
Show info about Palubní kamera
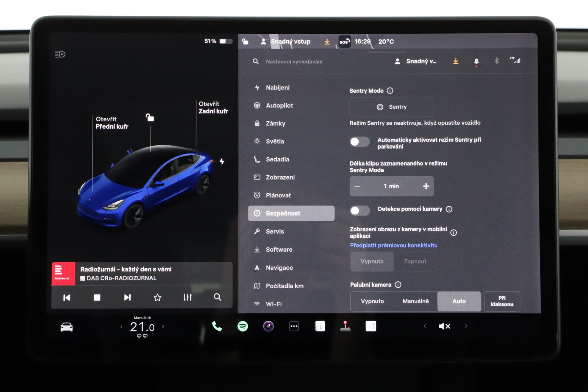[x=398, y=285]
